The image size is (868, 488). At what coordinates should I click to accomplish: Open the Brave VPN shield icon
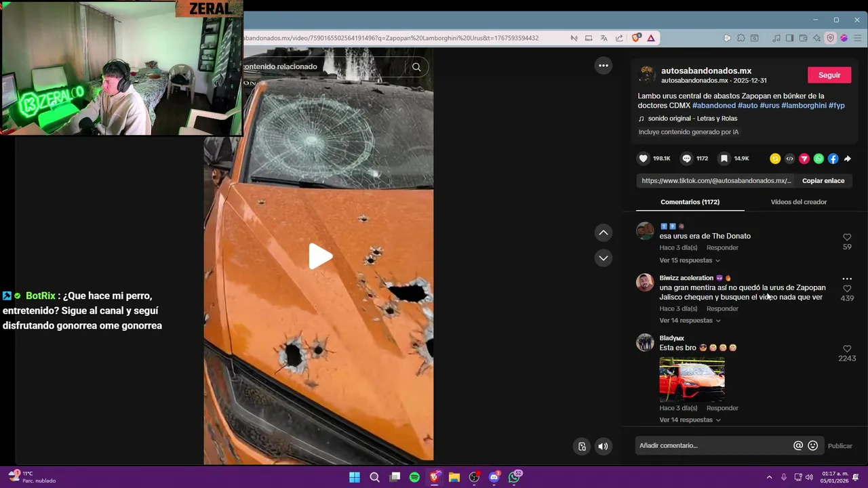coord(830,38)
